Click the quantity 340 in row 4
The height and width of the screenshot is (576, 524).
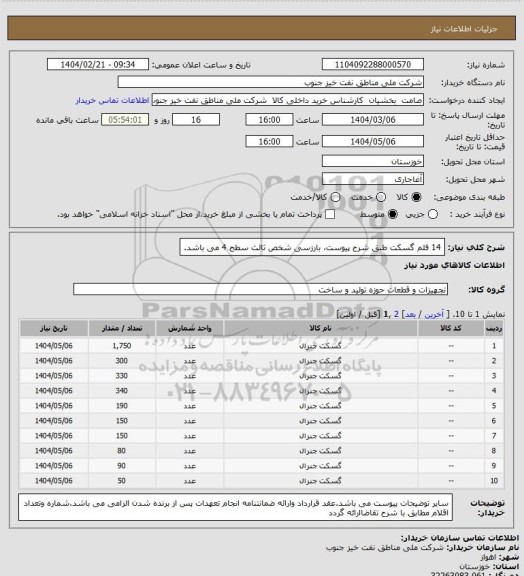[122, 391]
